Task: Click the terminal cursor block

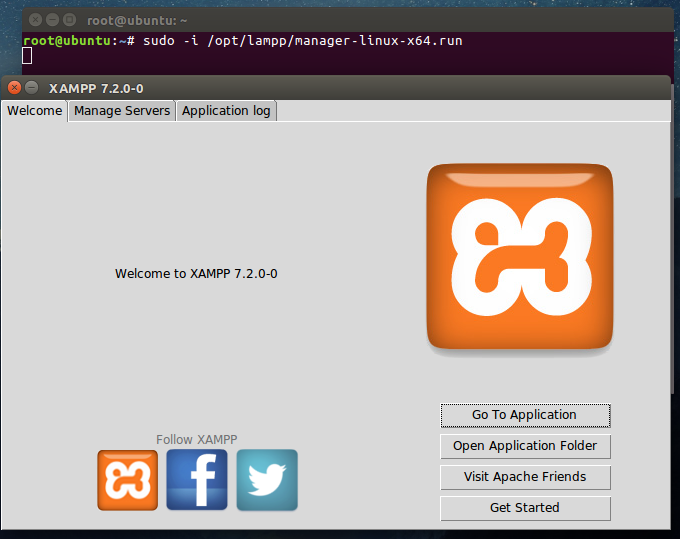Action: click(27, 56)
